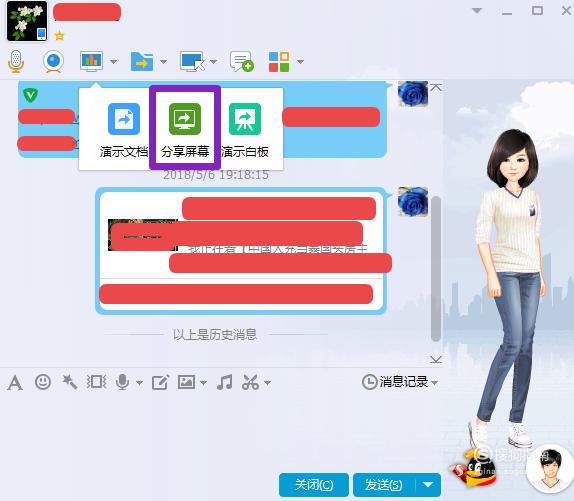Viewport: 574px width, 501px height.
Task: Open the 消息记录 dropdown arrow
Action: [435, 383]
